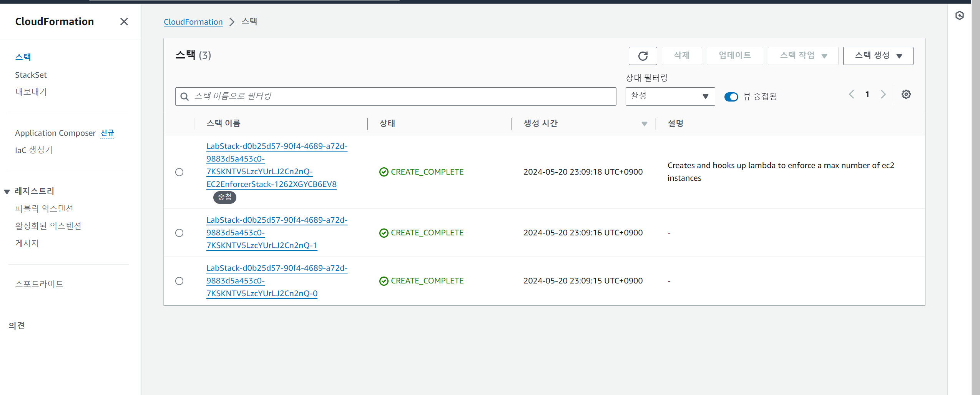Go to the next page of stacks
This screenshot has height=395, width=980.
pyautogui.click(x=883, y=94)
